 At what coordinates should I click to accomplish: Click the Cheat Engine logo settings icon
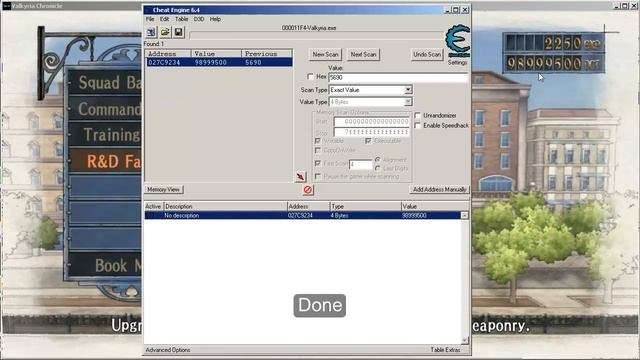[458, 41]
